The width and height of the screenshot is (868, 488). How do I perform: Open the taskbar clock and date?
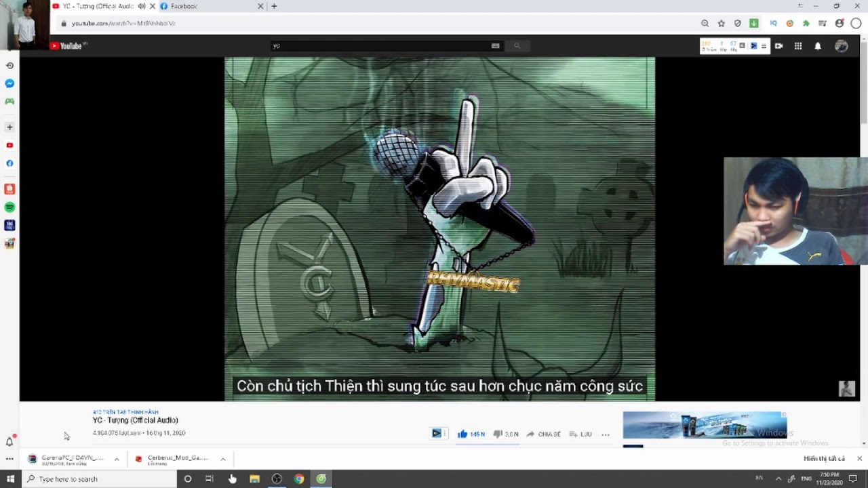point(829,479)
